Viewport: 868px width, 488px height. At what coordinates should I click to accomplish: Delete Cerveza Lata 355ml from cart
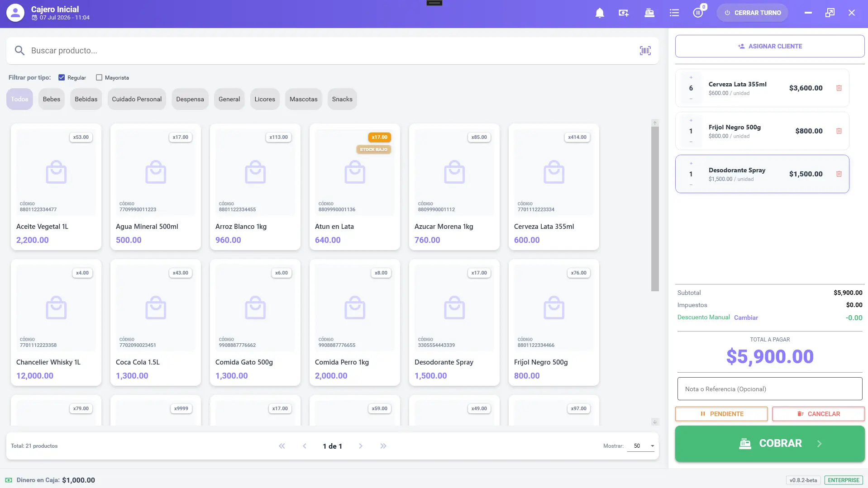click(x=839, y=88)
